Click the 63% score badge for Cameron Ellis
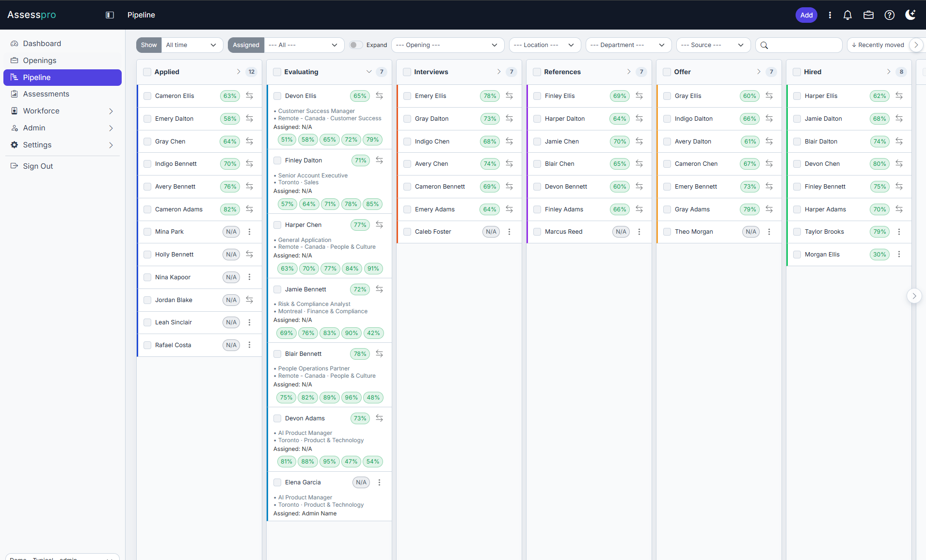This screenshot has height=560, width=926. point(230,96)
